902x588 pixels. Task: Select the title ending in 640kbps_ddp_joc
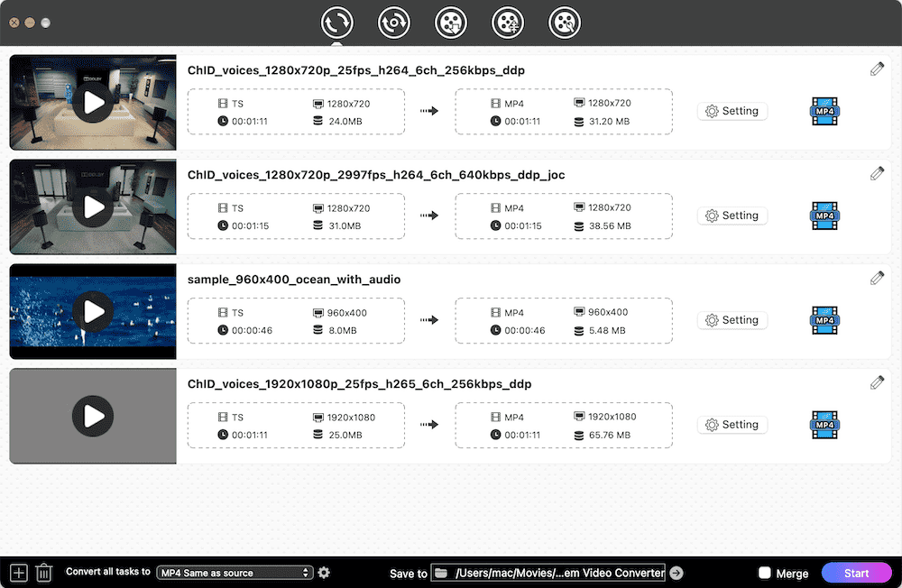(376, 175)
